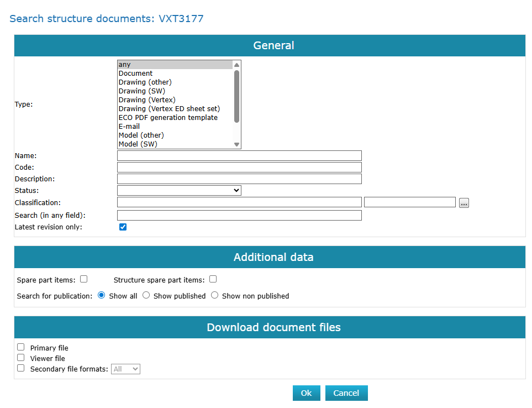Click the Type list scrollbar thumb
532x408 pixels.
236,96
